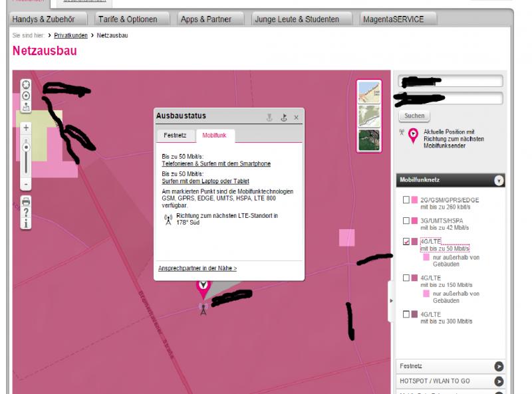
Task: Click the 'mit bis zu 300 Mbit/s' text
Action: [446, 322]
